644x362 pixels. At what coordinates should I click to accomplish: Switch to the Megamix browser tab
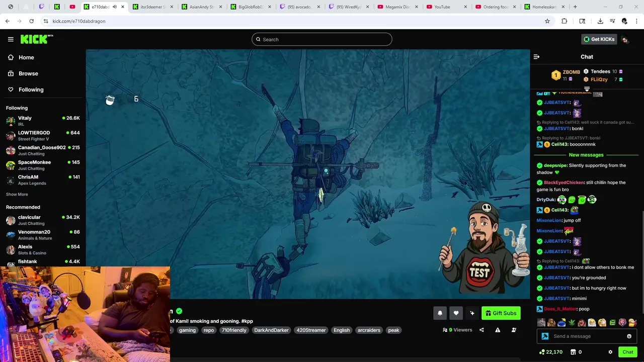[x=397, y=7]
